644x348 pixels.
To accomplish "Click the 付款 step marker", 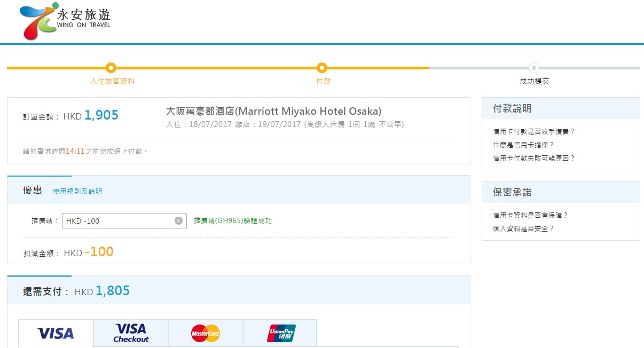I will [x=321, y=68].
